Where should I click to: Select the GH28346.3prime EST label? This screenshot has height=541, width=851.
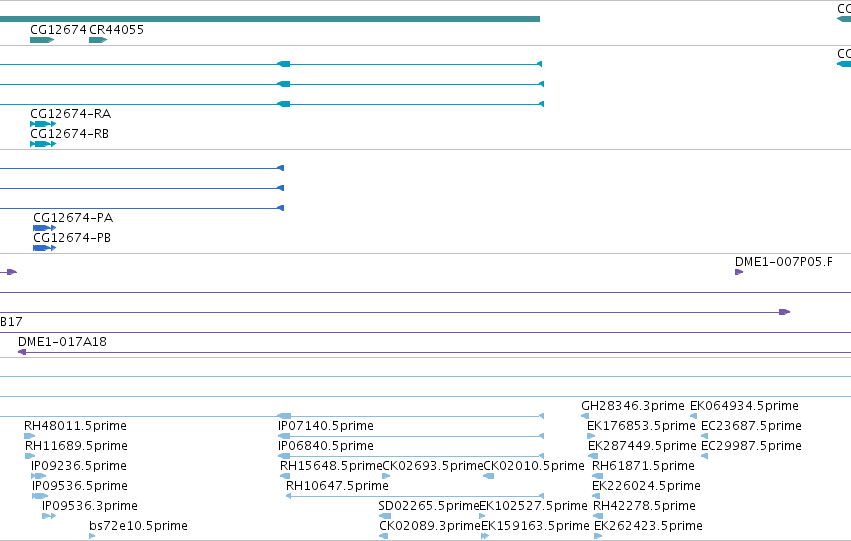click(633, 406)
